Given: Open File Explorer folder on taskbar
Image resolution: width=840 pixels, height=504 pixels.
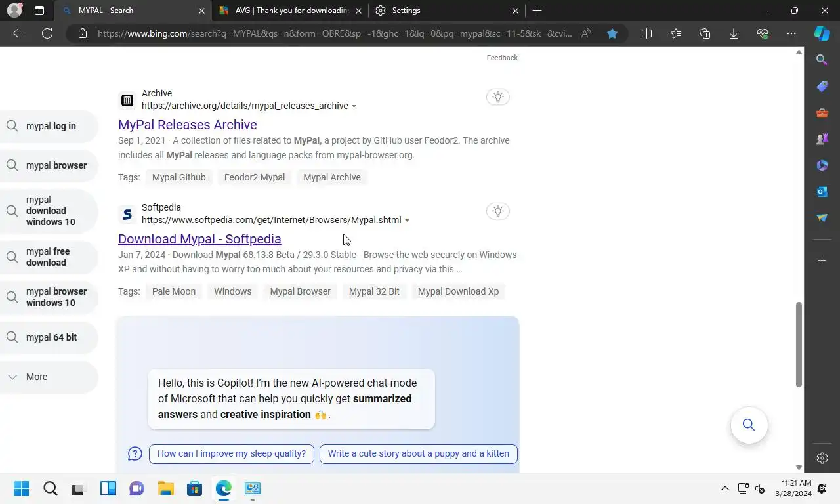Looking at the screenshot, I should click(x=165, y=488).
